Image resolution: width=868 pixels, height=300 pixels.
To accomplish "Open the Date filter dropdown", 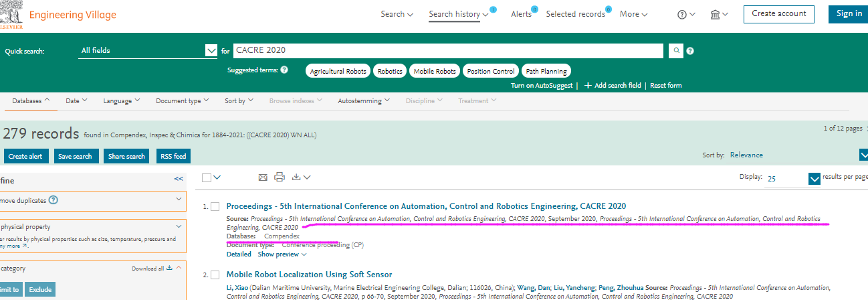I will (76, 100).
